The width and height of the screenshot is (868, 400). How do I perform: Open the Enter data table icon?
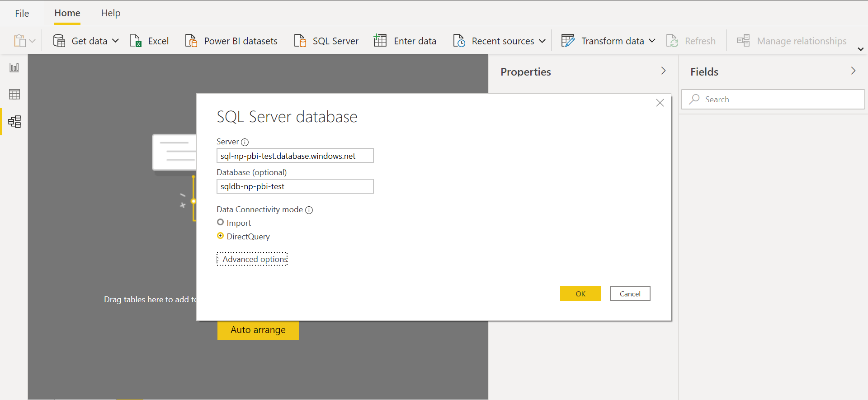[x=380, y=41]
